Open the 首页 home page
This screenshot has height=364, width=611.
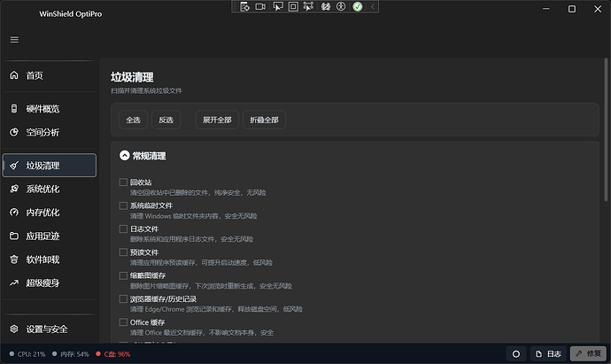49,75
